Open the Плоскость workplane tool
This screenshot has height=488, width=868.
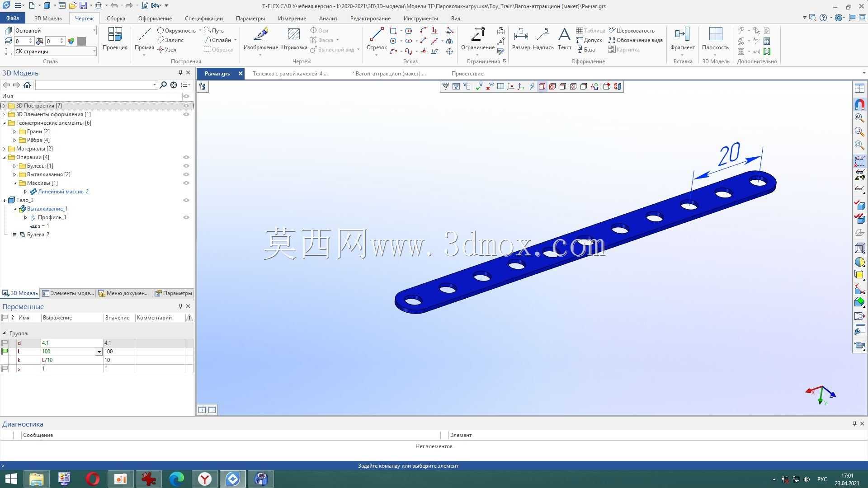coord(715,39)
